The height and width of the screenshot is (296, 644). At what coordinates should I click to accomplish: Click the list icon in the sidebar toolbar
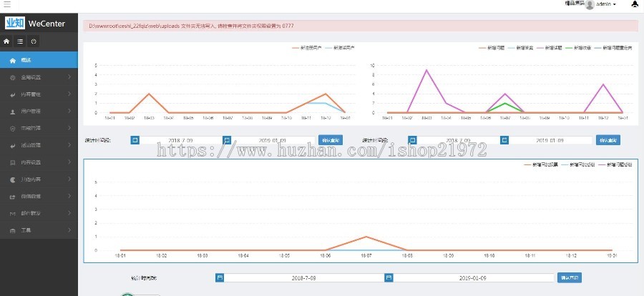pyautogui.click(x=20, y=41)
